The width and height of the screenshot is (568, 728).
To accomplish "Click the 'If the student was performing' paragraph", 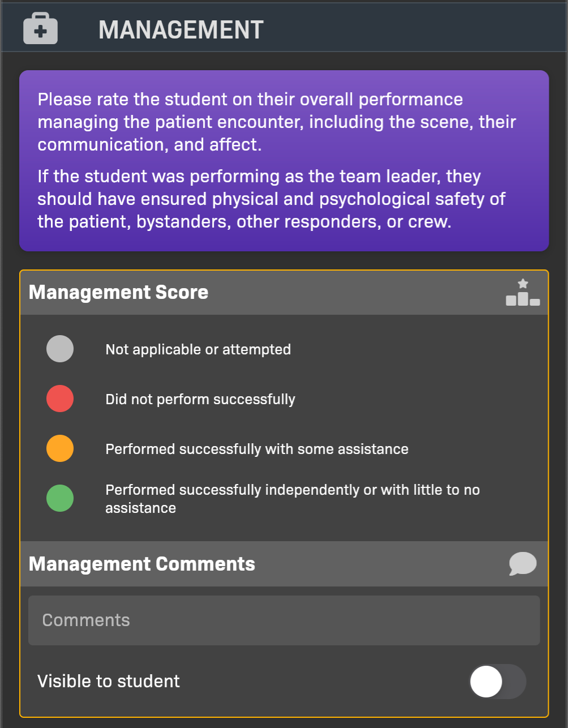I will (272, 199).
